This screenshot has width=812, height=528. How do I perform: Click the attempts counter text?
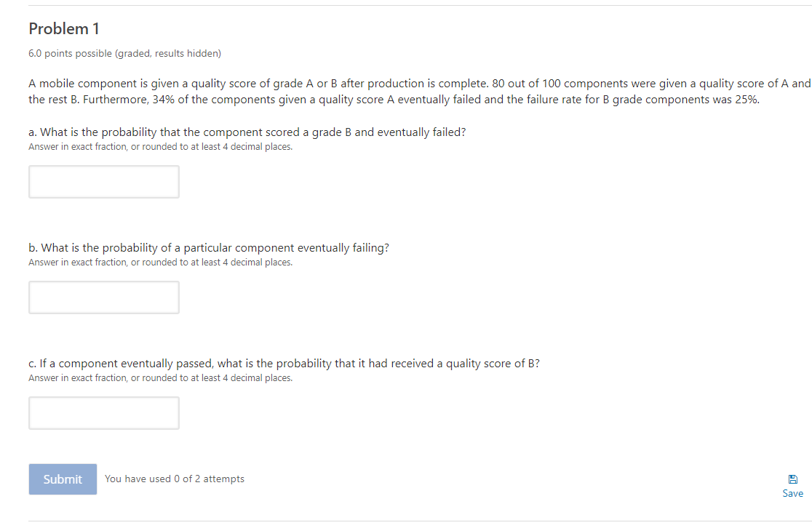[x=175, y=479]
